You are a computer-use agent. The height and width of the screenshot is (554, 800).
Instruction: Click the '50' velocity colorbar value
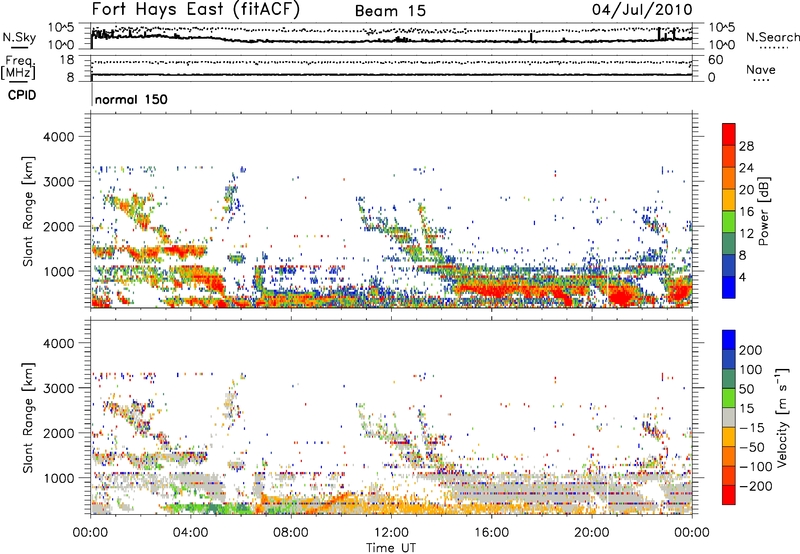746,389
